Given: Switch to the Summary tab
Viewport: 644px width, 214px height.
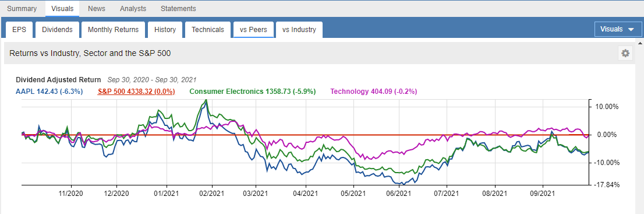Looking at the screenshot, I should tap(22, 8).
